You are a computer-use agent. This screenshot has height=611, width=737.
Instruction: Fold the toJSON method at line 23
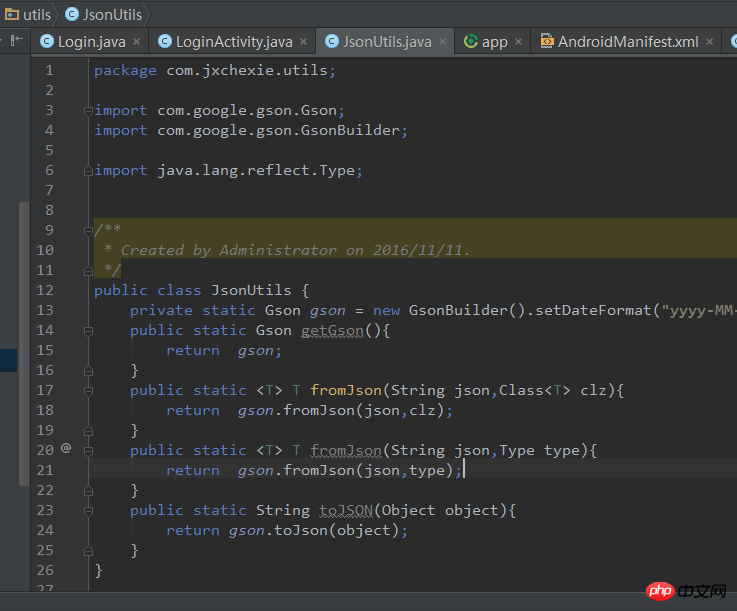pyautogui.click(x=89, y=510)
